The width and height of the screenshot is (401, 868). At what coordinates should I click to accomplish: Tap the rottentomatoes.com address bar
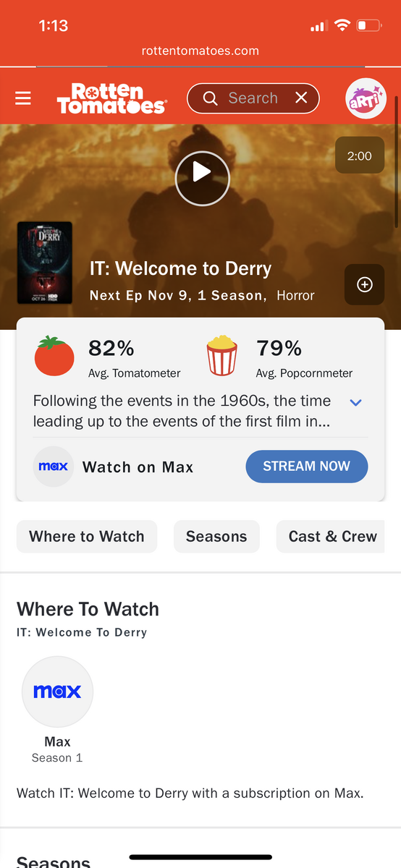(200, 51)
